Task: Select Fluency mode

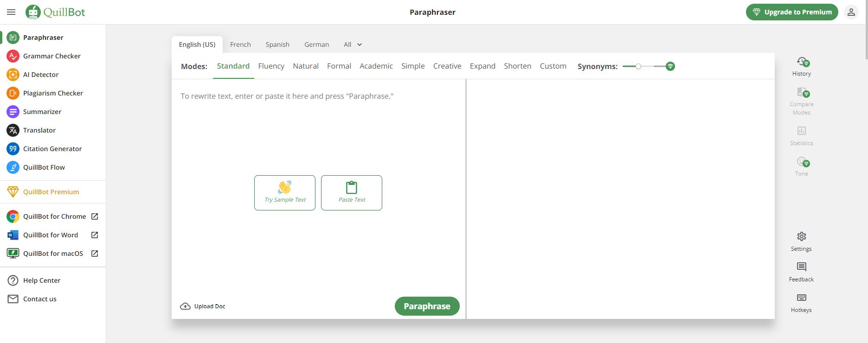Action: pos(271,66)
